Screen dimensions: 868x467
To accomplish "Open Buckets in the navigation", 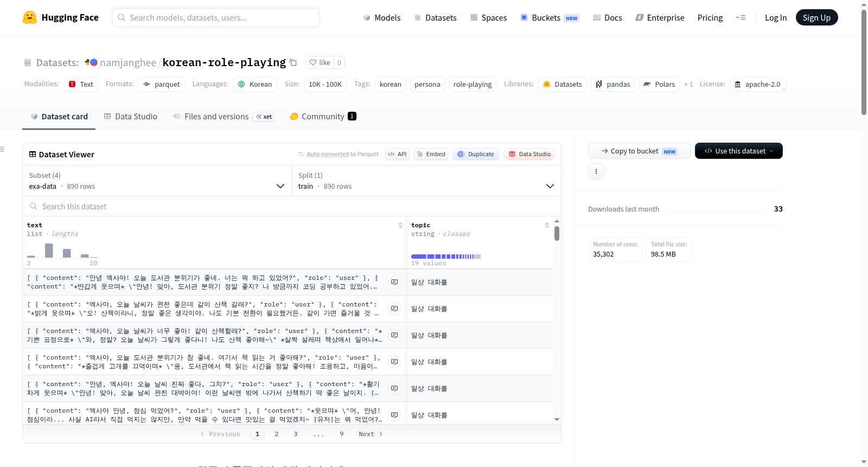I will 550,17.
